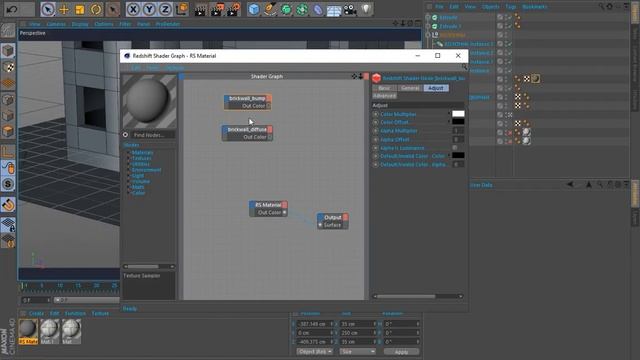Click the Light bulb icon

click(x=366, y=9)
